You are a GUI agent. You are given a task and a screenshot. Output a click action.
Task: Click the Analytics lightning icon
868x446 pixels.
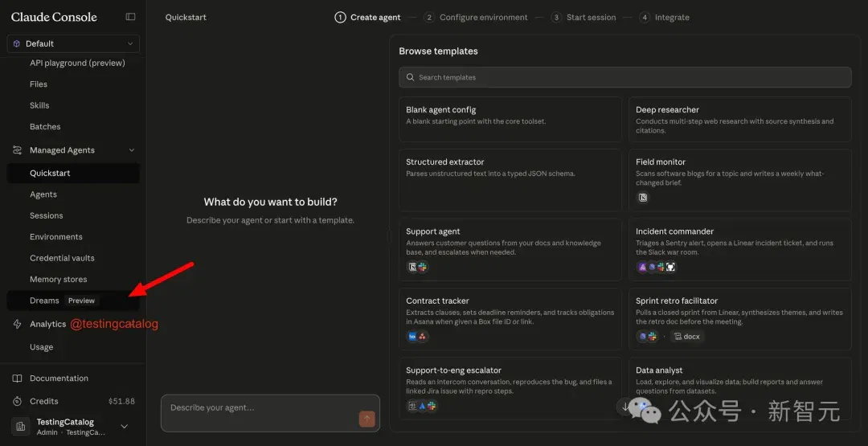[x=18, y=325]
